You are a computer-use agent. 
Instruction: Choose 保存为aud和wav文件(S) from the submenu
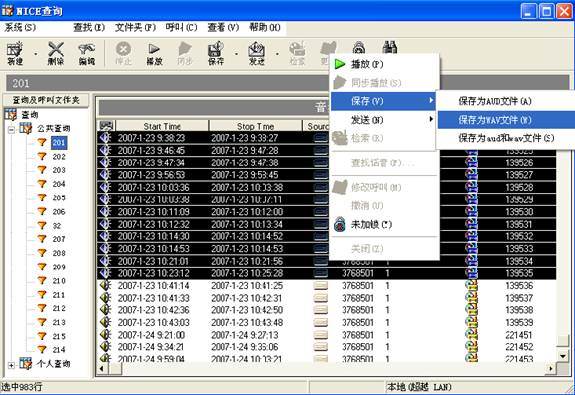(506, 138)
